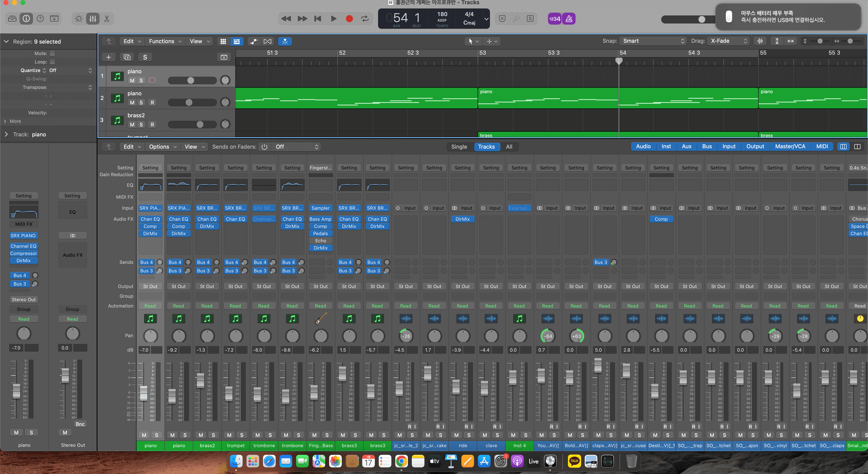Enable the Mute checkbox in Region inspector
868x474 pixels.
tap(52, 54)
